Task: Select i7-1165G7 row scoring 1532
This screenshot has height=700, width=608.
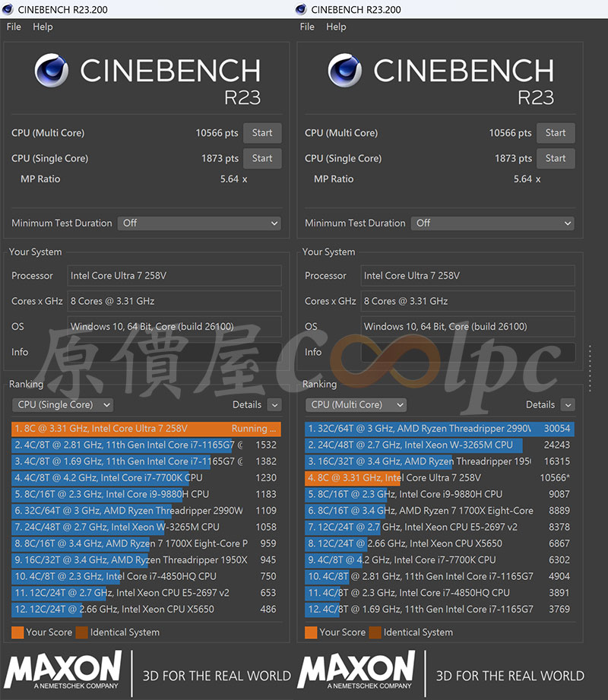Action: 147,445
